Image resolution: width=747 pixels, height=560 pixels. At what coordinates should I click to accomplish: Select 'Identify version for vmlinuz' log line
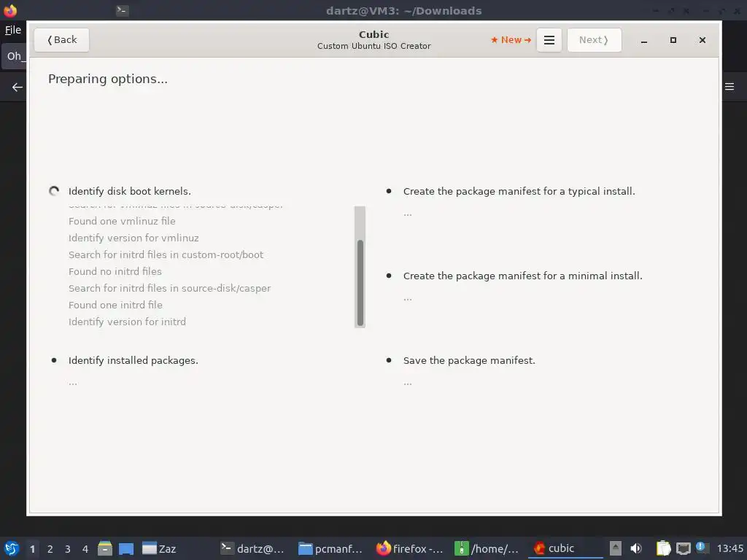coord(133,238)
